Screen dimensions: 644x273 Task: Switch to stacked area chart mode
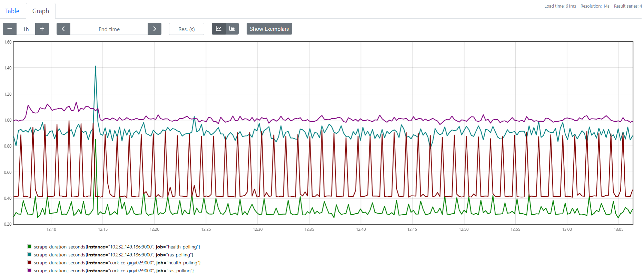pos(232,29)
